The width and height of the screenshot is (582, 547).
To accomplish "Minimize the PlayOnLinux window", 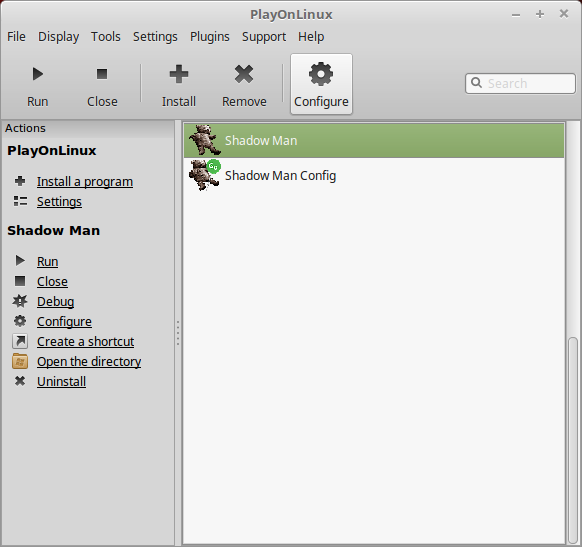I will 516,15.
